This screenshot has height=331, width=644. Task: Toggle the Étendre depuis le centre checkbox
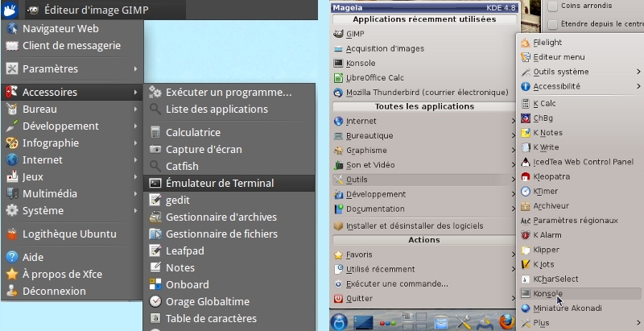[x=553, y=24]
